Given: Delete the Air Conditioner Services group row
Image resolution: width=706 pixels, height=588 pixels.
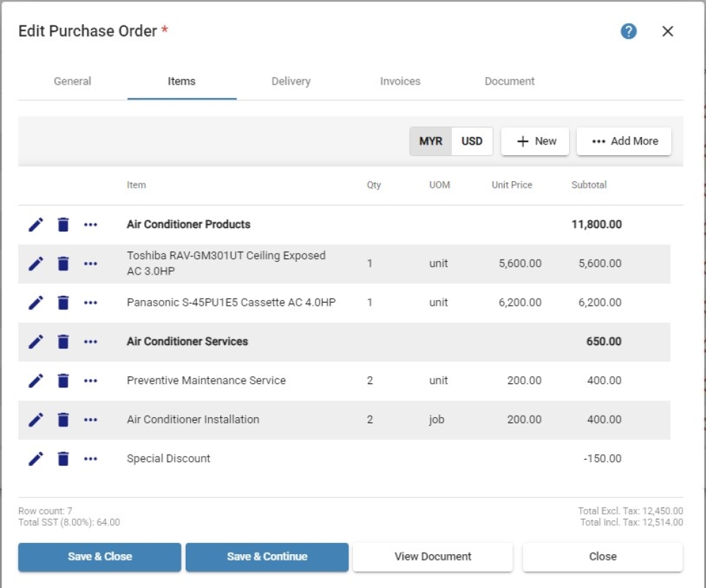Looking at the screenshot, I should click(64, 342).
